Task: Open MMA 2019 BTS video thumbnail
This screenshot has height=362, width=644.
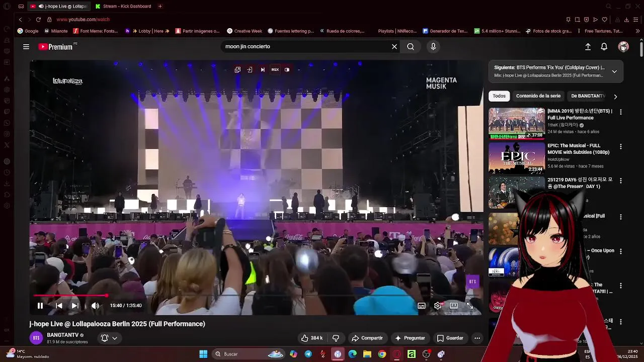Action: click(x=517, y=123)
